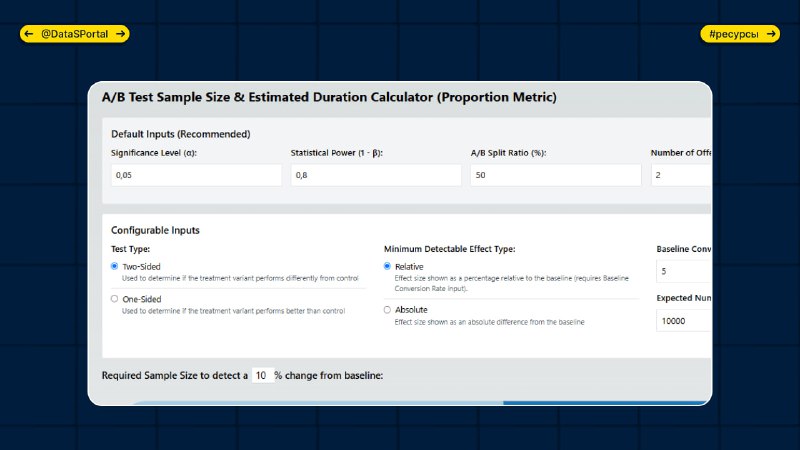The height and width of the screenshot is (450, 800).
Task: Edit the Baseline Conversion field showing 5
Action: click(684, 271)
